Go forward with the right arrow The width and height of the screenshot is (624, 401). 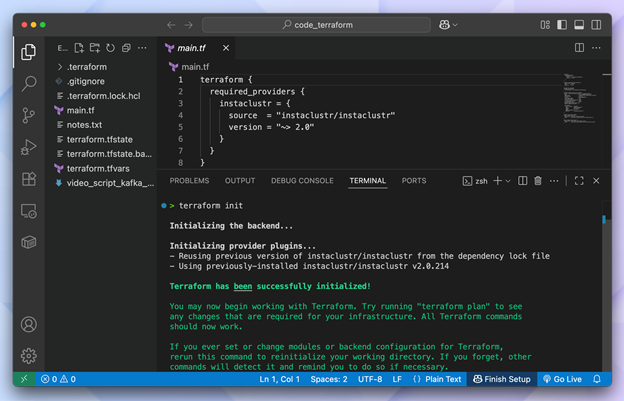coord(188,25)
